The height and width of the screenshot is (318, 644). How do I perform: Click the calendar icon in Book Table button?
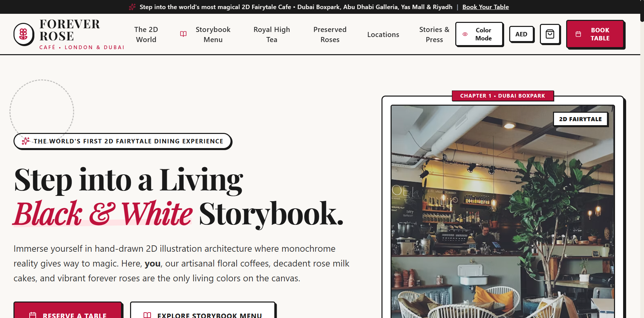[x=578, y=34]
